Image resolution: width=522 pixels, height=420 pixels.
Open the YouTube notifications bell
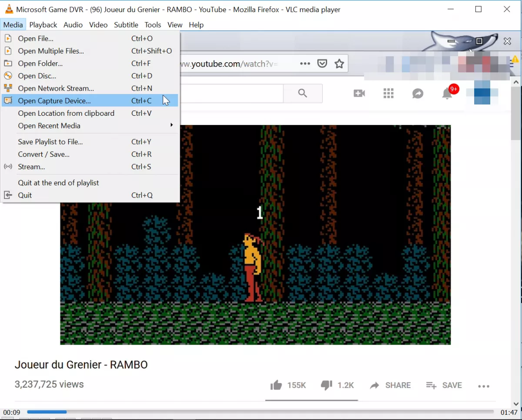pos(447,93)
